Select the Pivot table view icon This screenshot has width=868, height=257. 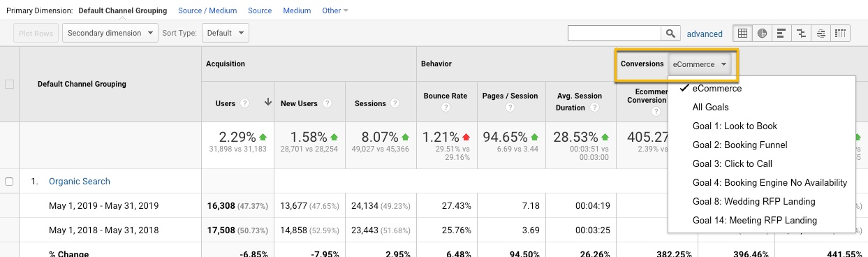pyautogui.click(x=840, y=33)
